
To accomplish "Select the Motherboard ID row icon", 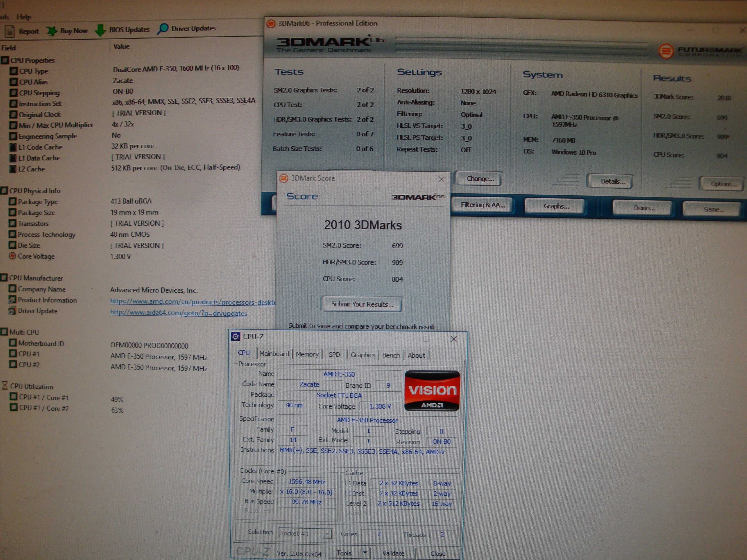I will [x=12, y=343].
